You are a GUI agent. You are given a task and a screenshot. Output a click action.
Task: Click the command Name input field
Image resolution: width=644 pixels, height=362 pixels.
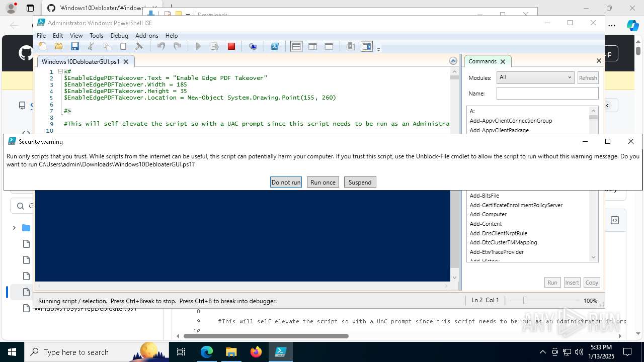click(547, 93)
